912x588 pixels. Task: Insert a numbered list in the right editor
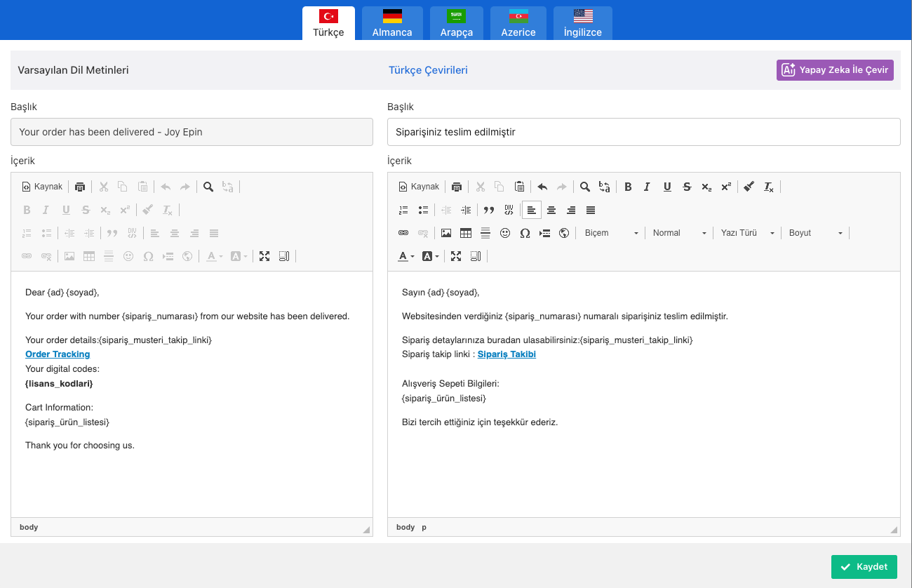point(403,210)
